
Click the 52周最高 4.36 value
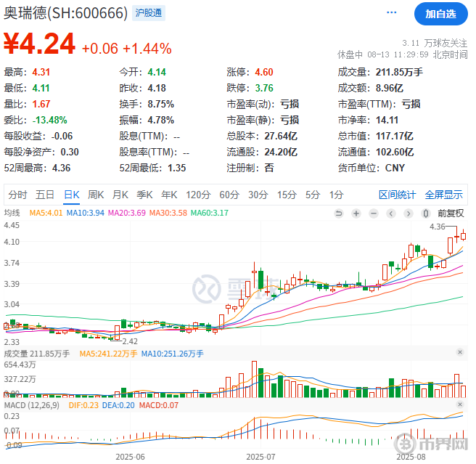62,168
